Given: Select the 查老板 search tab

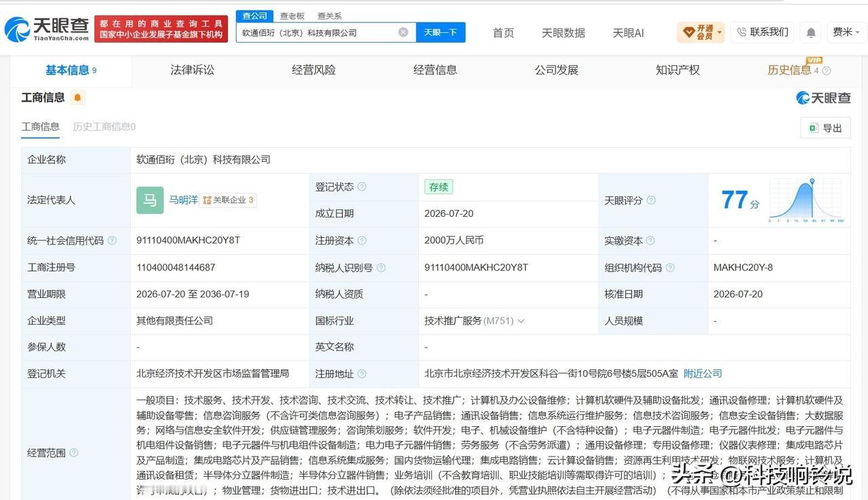Looking at the screenshot, I should (292, 16).
